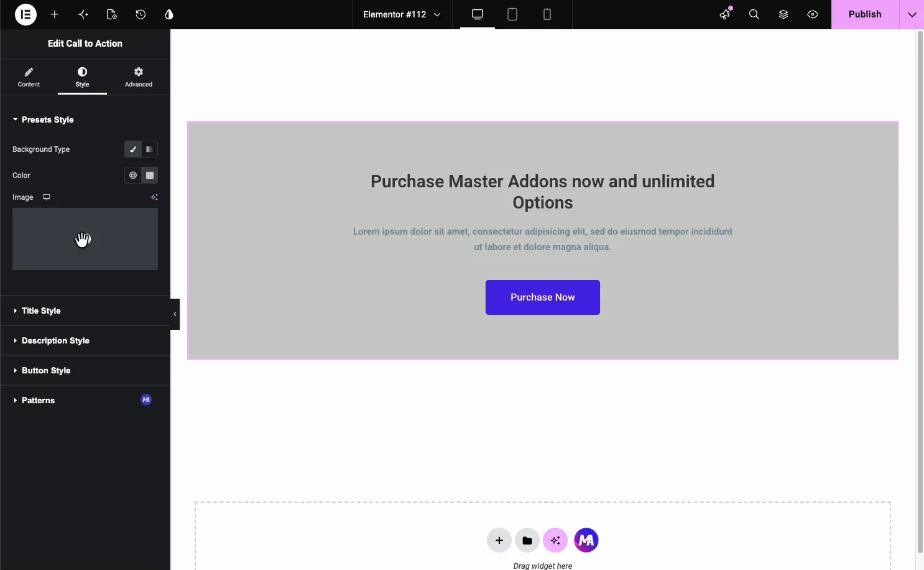Screen dimensions: 924x570
Task: Collapse the editor panel with arrow handle
Action: point(175,314)
